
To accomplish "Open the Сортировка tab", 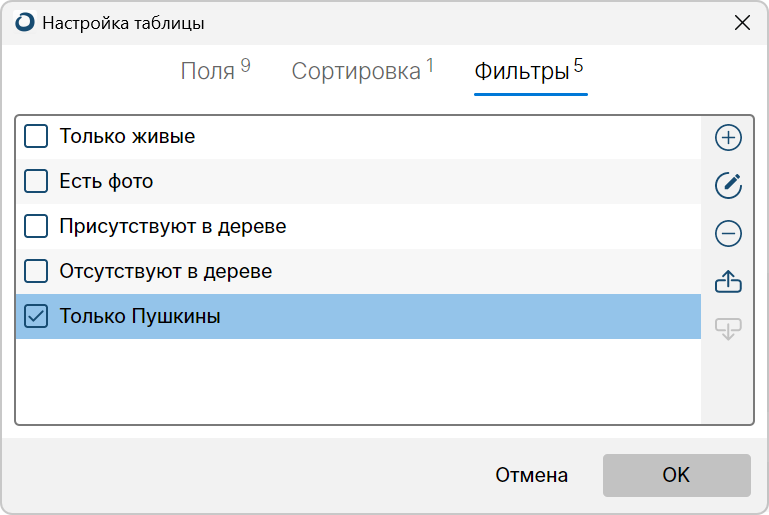I will (x=362, y=70).
